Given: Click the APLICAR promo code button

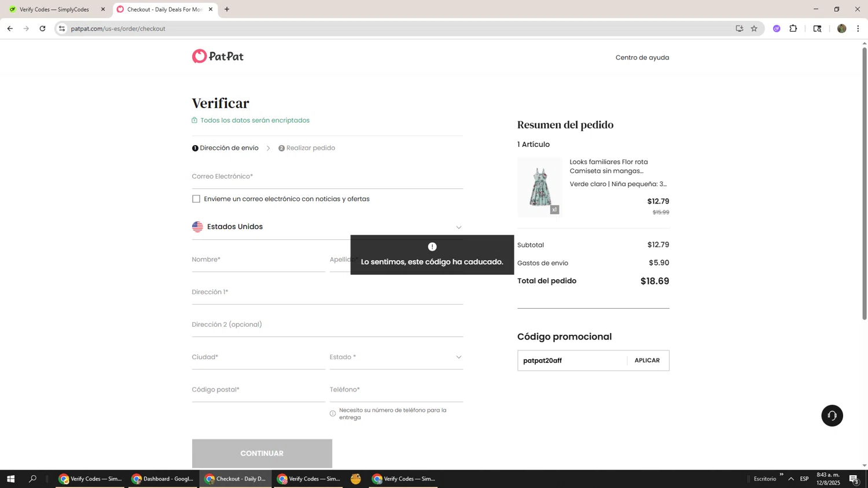Looking at the screenshot, I should click(647, 361).
